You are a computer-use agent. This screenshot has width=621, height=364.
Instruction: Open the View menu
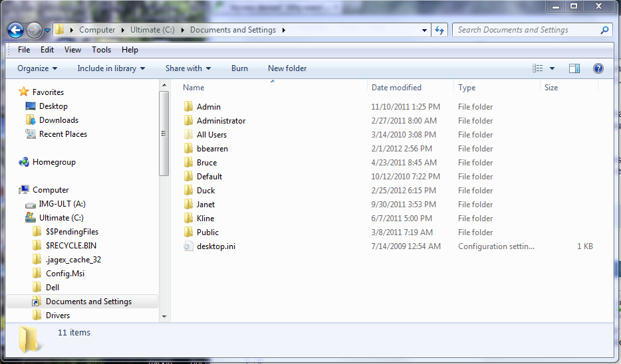[x=72, y=50]
